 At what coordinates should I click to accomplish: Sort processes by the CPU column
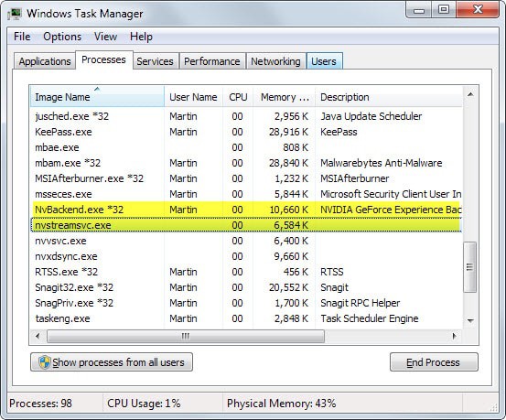[238, 97]
